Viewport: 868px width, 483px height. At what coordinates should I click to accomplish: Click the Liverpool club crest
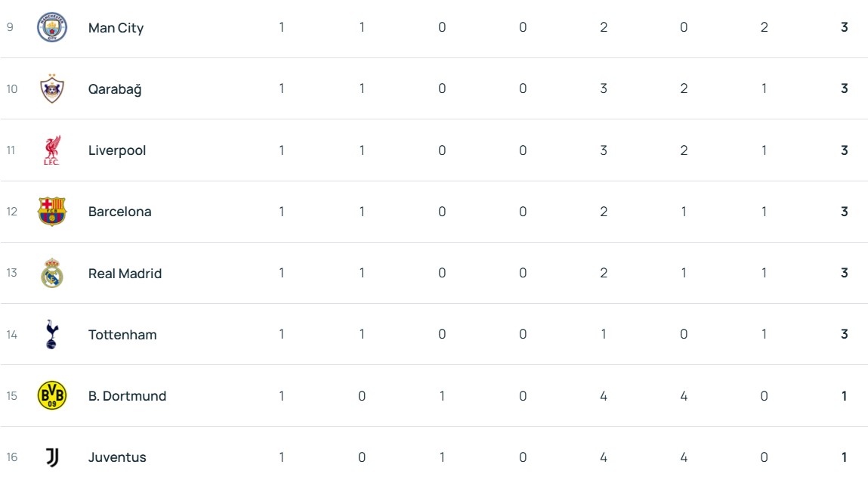[52, 150]
